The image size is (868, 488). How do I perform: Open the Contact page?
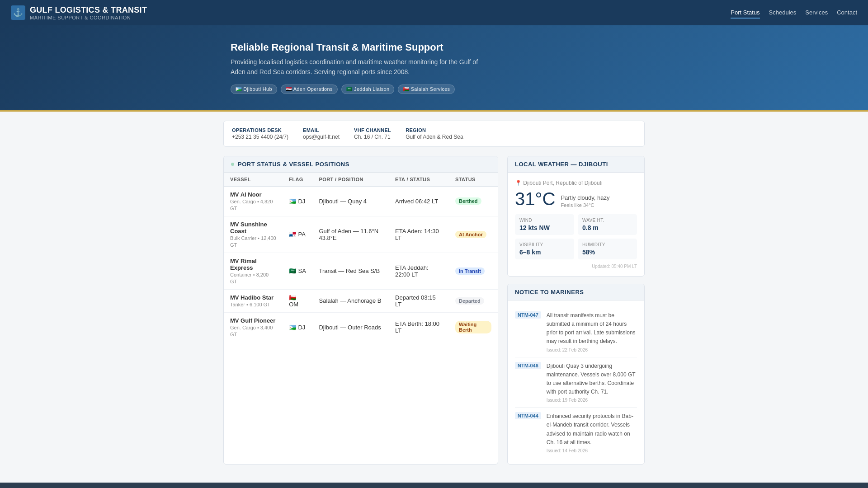(x=846, y=13)
